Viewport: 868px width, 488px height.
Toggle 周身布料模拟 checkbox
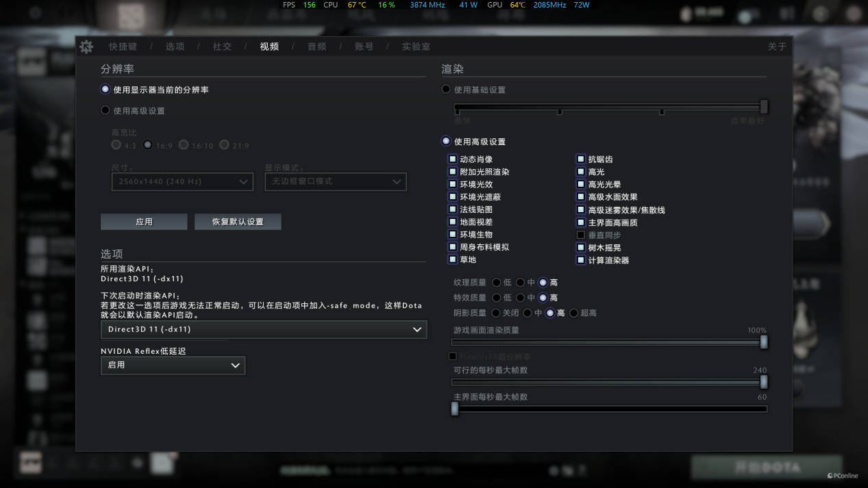[x=452, y=247]
